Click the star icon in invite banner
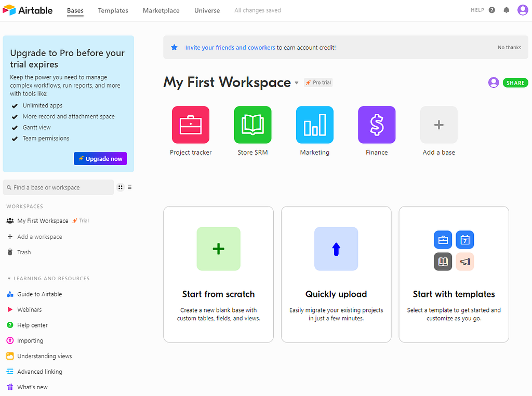This screenshot has height=396, width=532. (175, 47)
